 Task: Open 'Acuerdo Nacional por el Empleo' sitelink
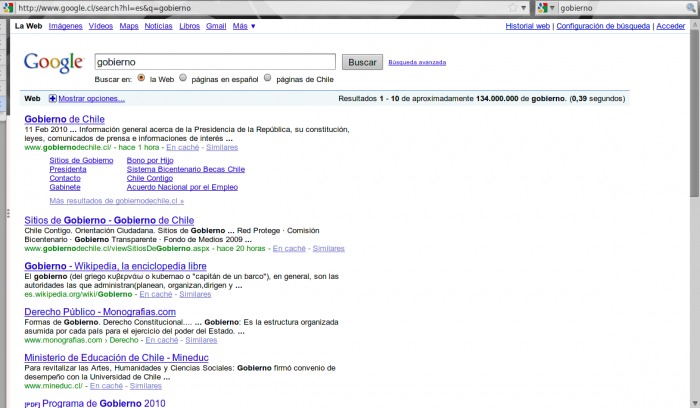182,187
